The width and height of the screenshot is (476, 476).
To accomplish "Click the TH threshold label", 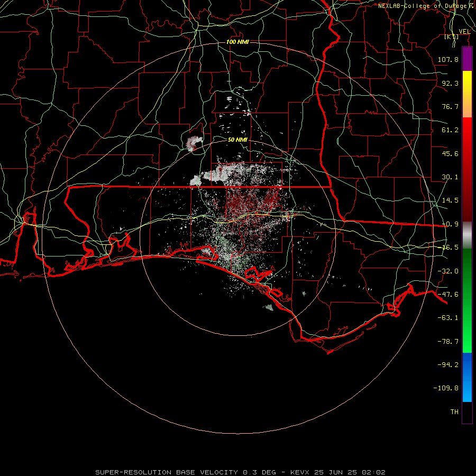I will [x=454, y=412].
